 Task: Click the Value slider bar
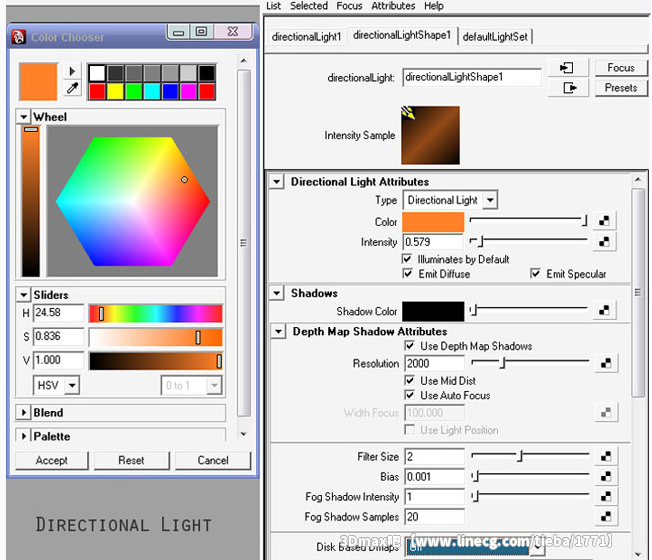(156, 361)
